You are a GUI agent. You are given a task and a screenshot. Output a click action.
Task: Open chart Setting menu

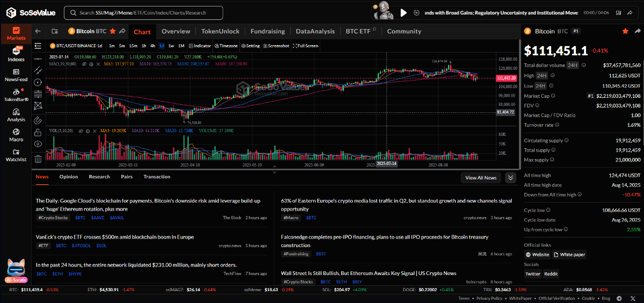click(x=251, y=46)
